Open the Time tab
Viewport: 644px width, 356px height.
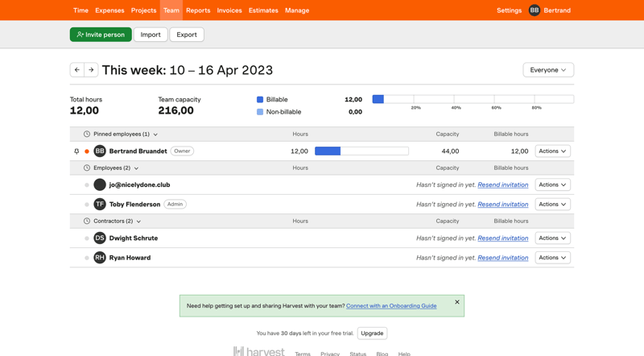81,10
